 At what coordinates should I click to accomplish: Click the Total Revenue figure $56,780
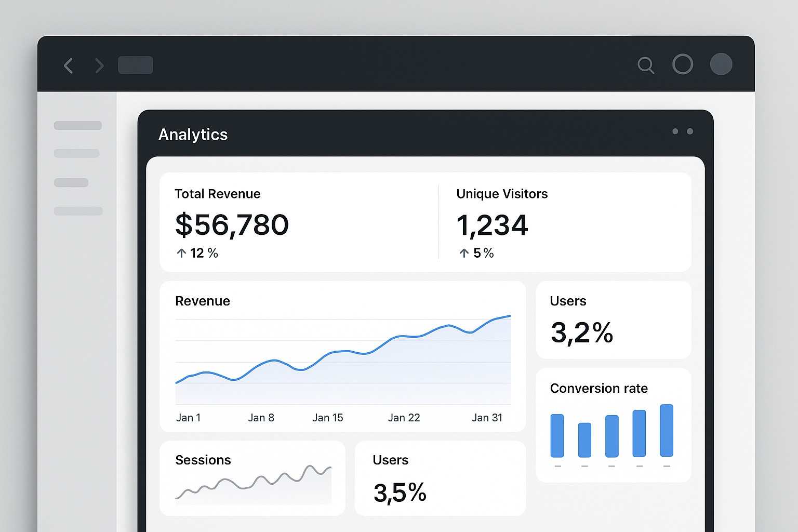[232, 225]
